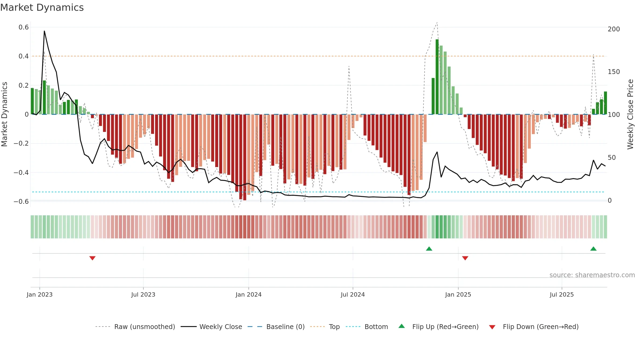Click the 50 right axis tick label
The height and width of the screenshot is (362, 644).
coord(612,158)
